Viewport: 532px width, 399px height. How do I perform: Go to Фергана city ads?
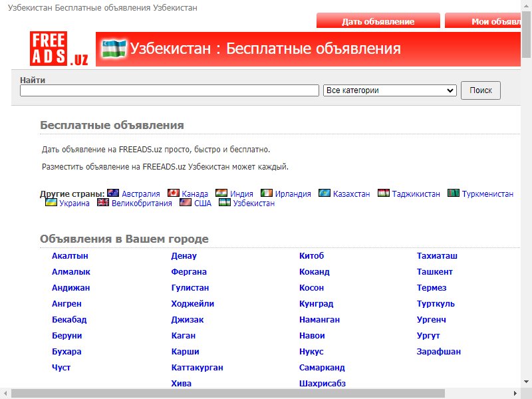coord(189,272)
